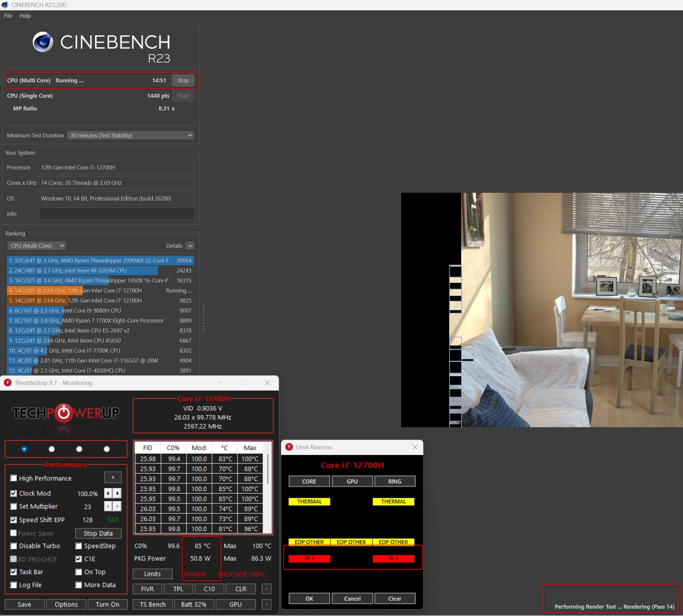Click the Cinebench render preview image

click(x=542, y=310)
